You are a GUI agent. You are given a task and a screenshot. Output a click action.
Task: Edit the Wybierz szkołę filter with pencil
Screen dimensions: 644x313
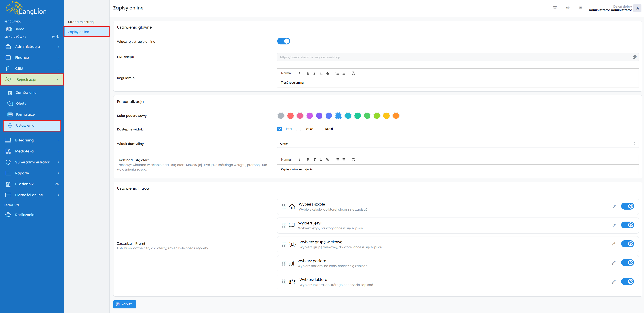point(614,206)
